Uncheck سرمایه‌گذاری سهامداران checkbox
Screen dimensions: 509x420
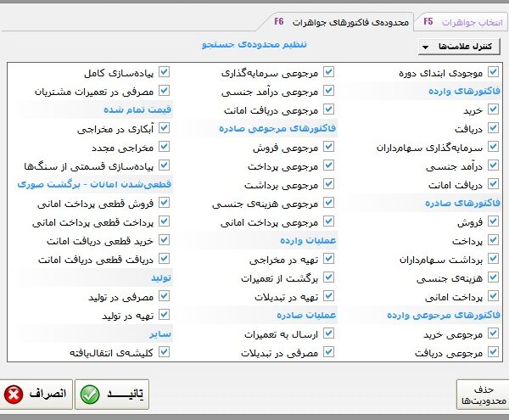pos(493,147)
